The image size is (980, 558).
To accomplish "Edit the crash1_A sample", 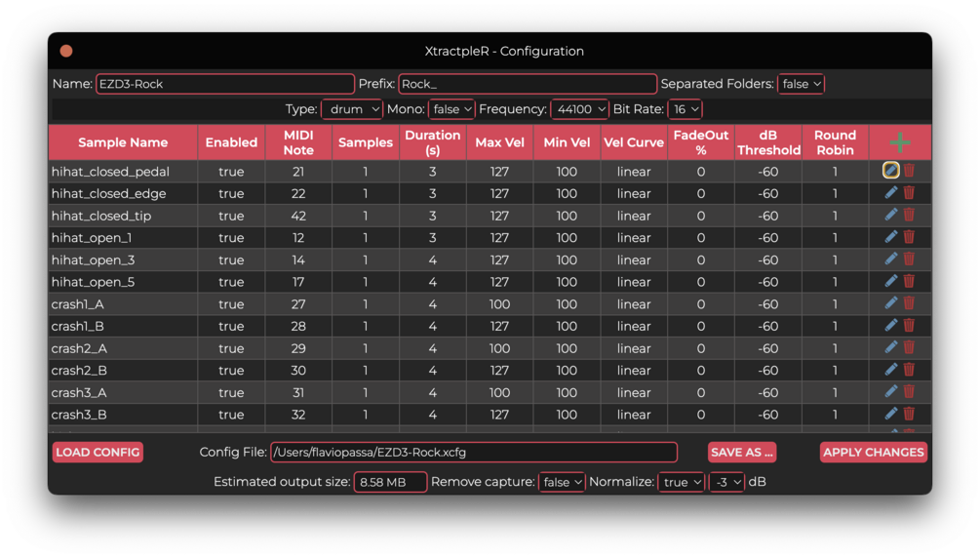I will (x=890, y=302).
